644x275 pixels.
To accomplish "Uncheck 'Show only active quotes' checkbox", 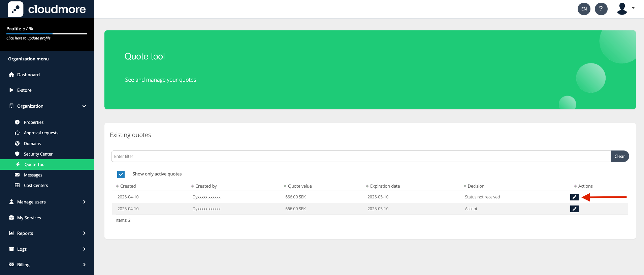I will pos(121,174).
